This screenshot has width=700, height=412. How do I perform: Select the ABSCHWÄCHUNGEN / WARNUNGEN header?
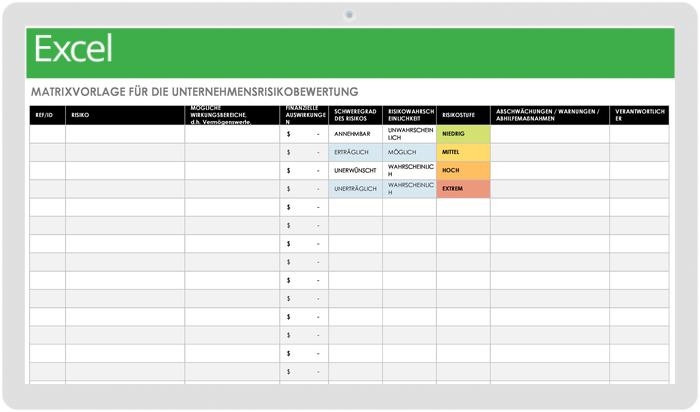tap(550, 115)
